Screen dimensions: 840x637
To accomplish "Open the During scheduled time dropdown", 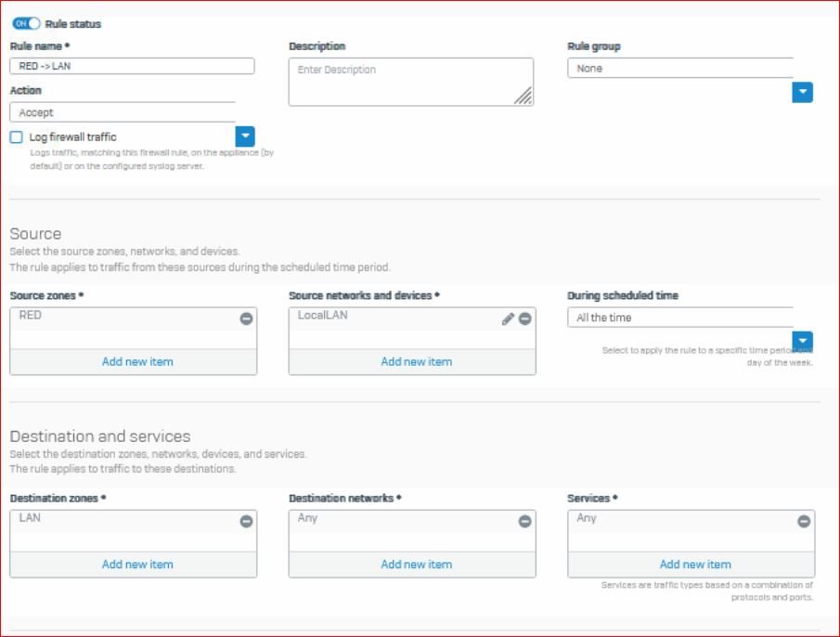I will pos(803,341).
